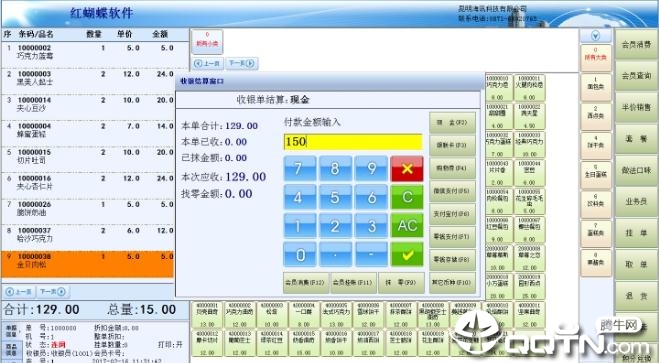This screenshot has width=659, height=363.
Task: Click the red X backspace key on keypad
Action: [407, 168]
